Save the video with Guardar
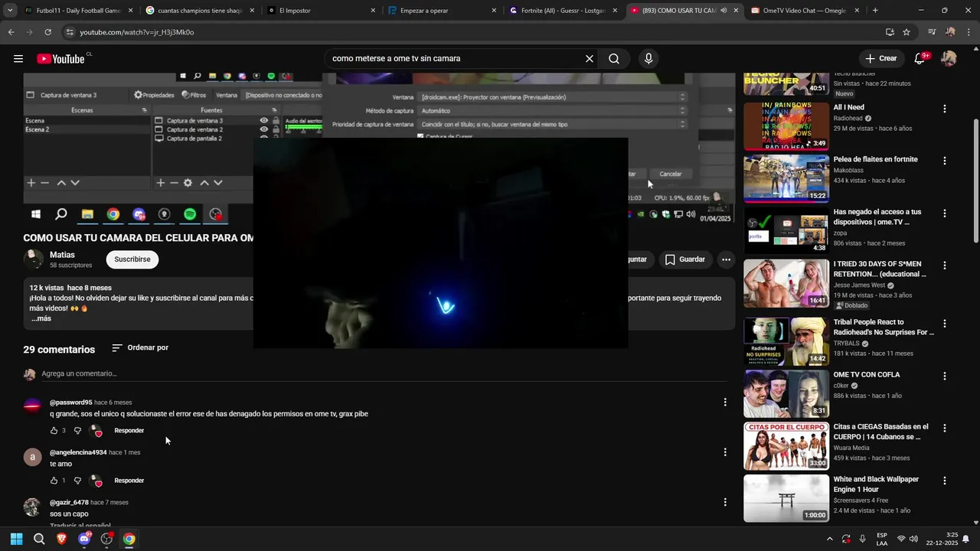This screenshot has height=551, width=980. (684, 259)
